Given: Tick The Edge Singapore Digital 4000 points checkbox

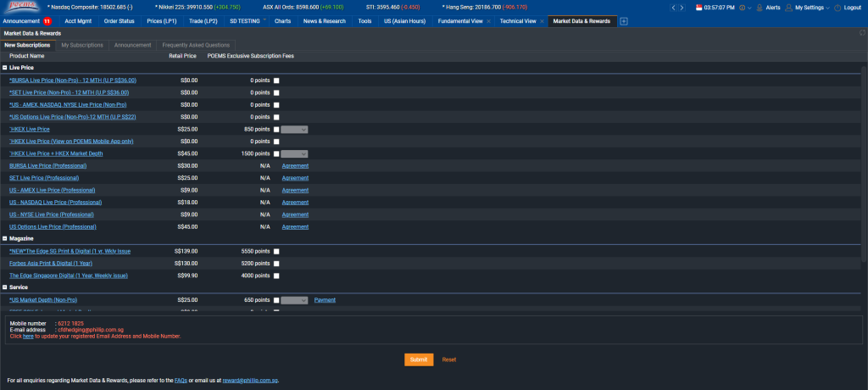Looking at the screenshot, I should click(276, 276).
